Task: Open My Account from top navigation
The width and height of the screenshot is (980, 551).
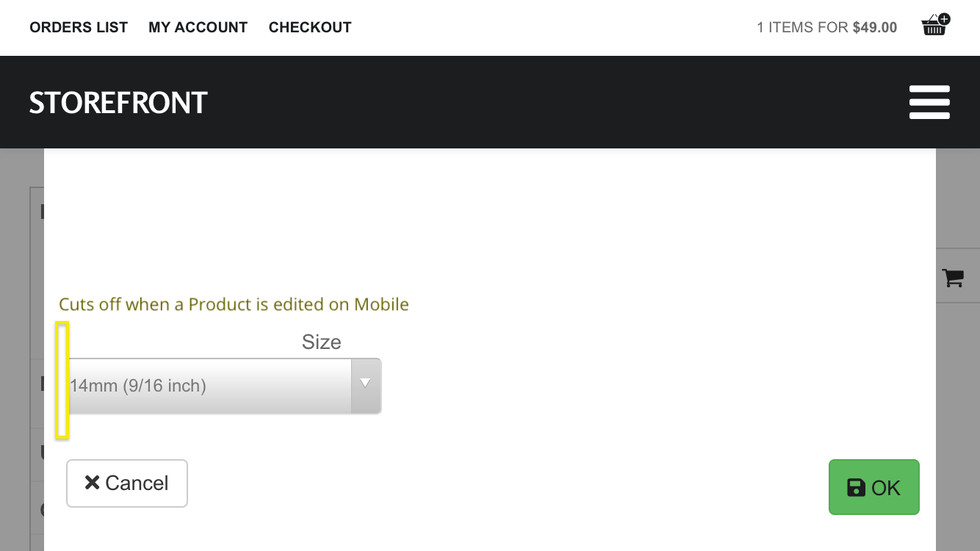Action: pos(198,27)
